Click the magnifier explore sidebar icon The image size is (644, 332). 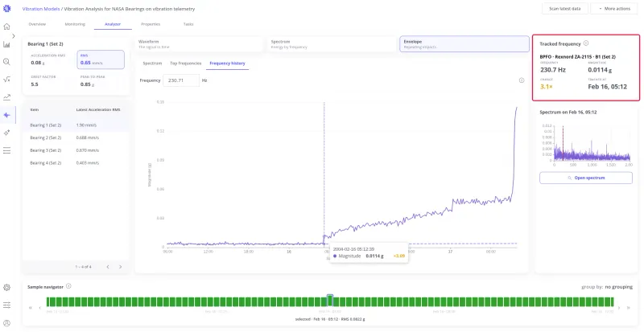pyautogui.click(x=6, y=62)
